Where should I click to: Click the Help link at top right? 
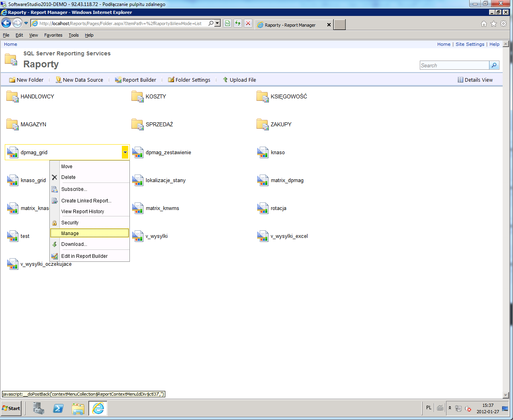click(494, 44)
